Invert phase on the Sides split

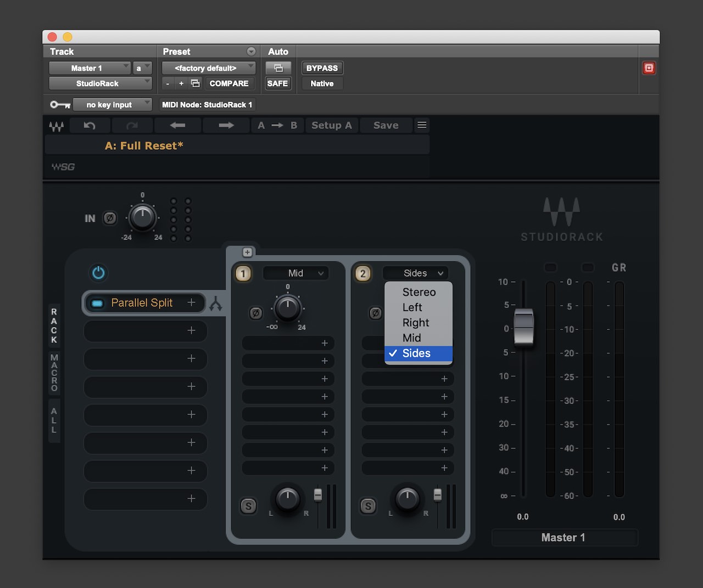click(x=375, y=313)
